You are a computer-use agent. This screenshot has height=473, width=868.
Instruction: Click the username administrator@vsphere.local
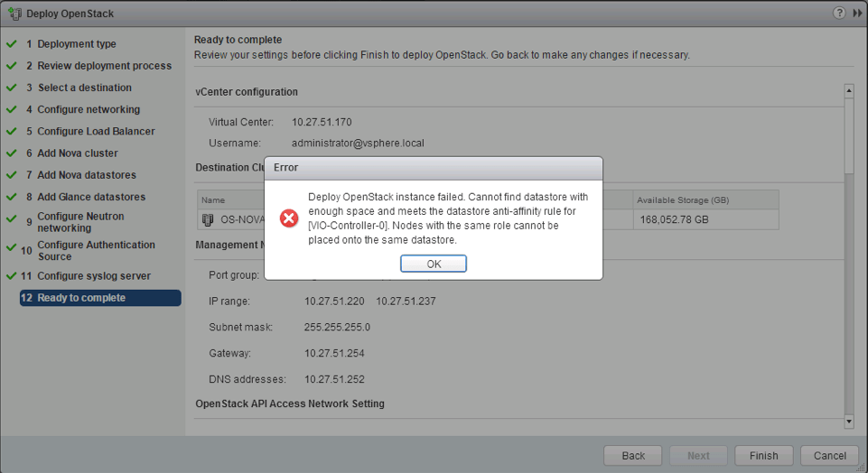(358, 144)
